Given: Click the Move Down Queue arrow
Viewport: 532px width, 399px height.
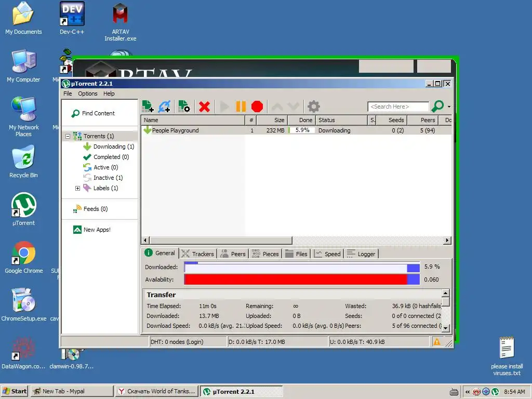Looking at the screenshot, I should click(293, 107).
